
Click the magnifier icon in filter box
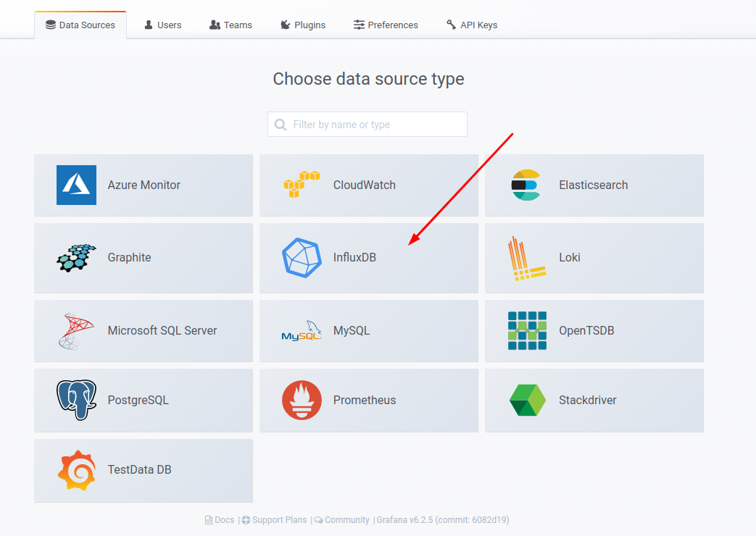[x=280, y=125]
